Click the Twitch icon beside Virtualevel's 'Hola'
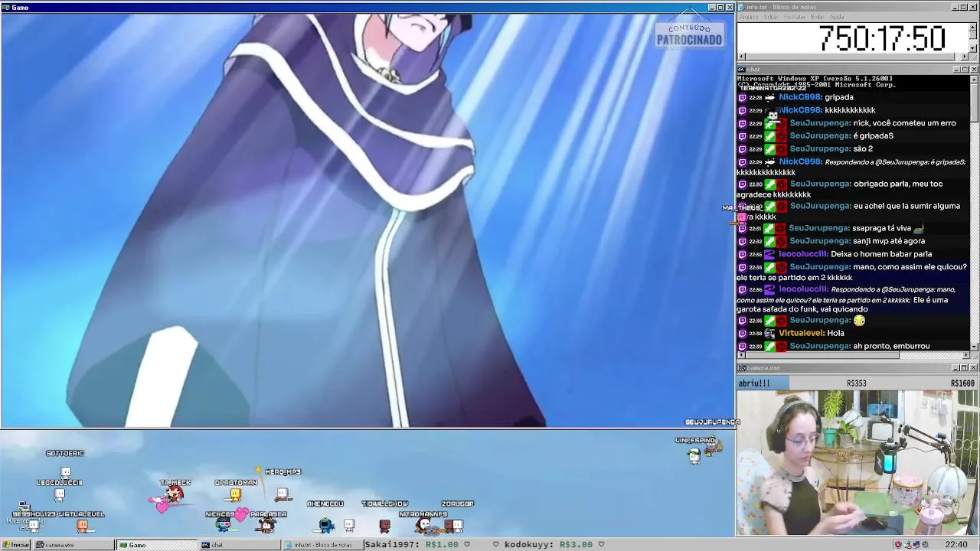 tap(742, 334)
